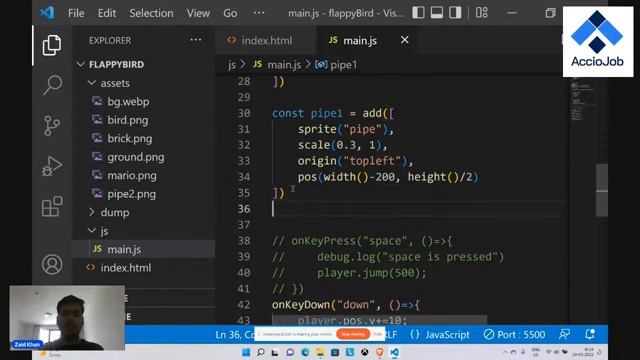Open notifications bell in status bar
This screenshot has height=360, width=640.
tap(590, 334)
